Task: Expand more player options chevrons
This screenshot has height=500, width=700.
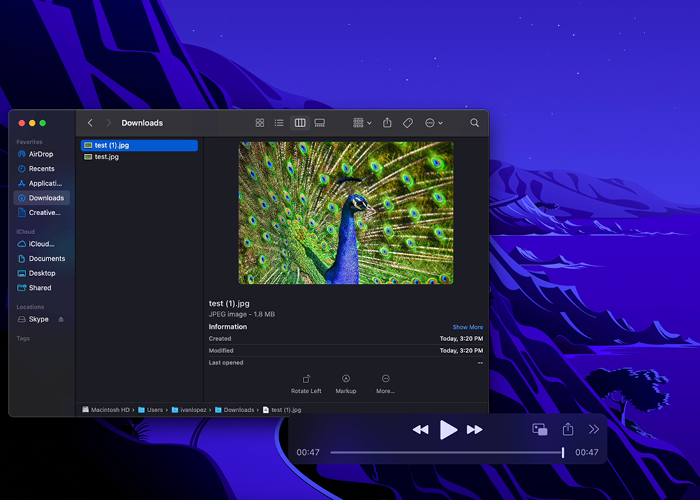Action: [x=594, y=429]
